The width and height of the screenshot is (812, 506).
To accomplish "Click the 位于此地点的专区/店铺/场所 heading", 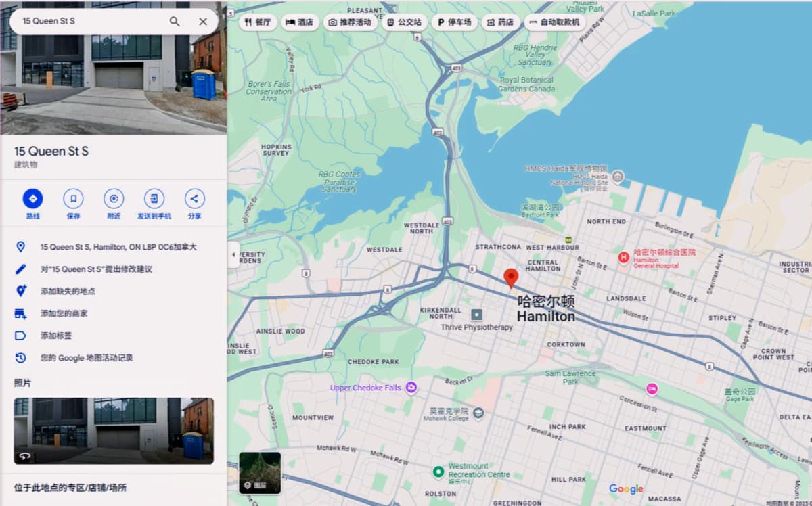I will tap(70, 488).
